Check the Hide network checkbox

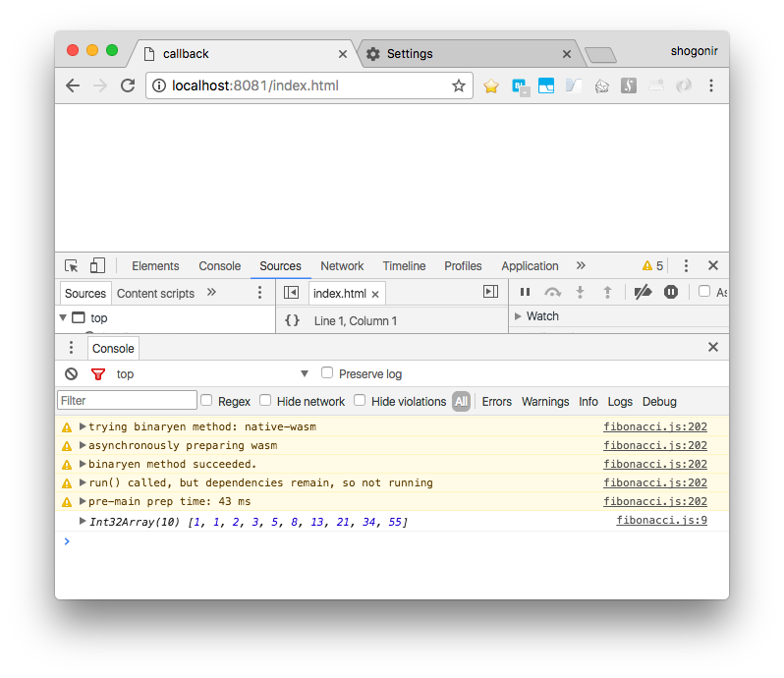[265, 400]
